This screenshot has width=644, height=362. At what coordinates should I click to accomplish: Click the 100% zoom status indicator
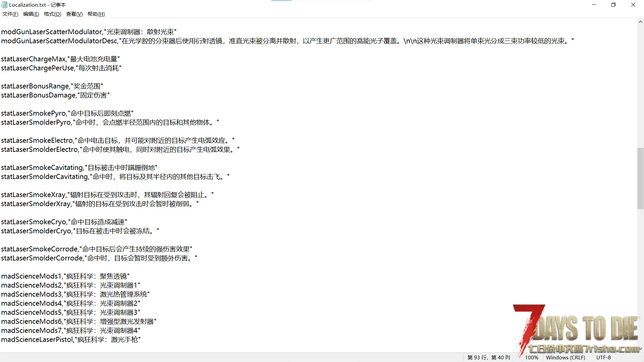(532, 358)
